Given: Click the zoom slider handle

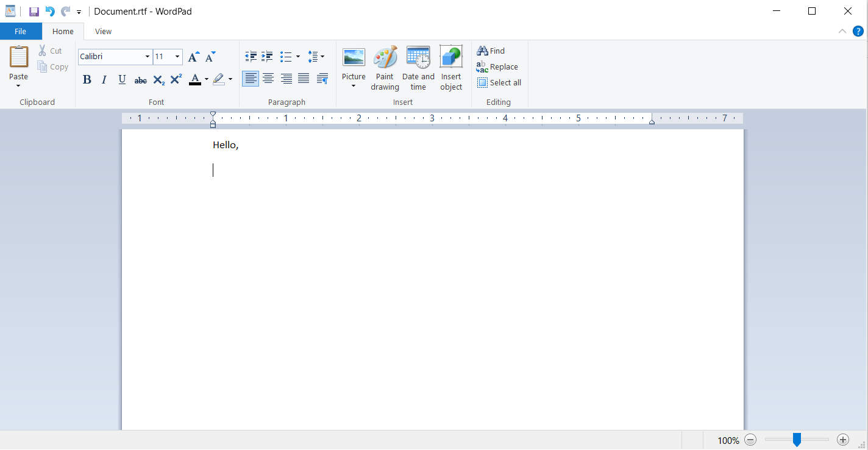Looking at the screenshot, I should pos(797,440).
